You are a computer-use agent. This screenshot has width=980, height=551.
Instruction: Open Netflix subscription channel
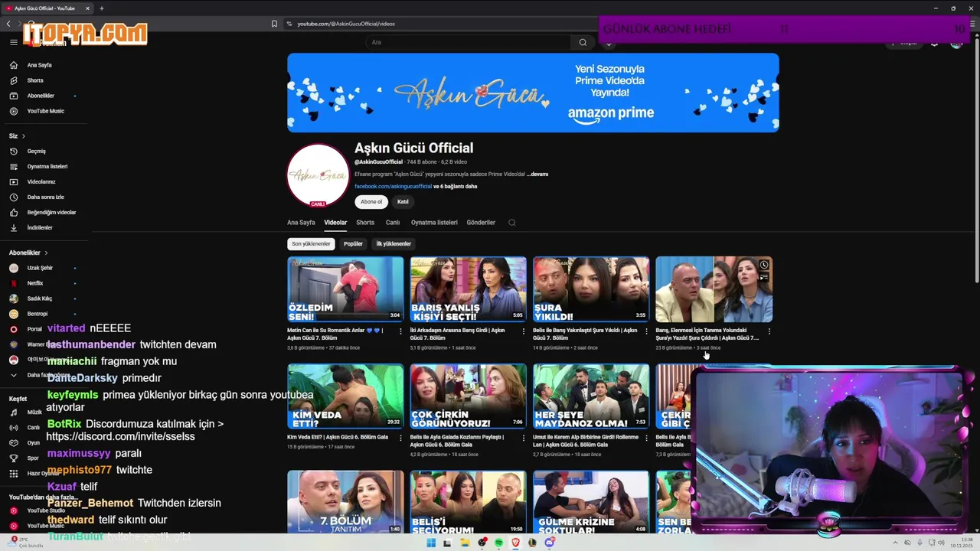(x=35, y=283)
